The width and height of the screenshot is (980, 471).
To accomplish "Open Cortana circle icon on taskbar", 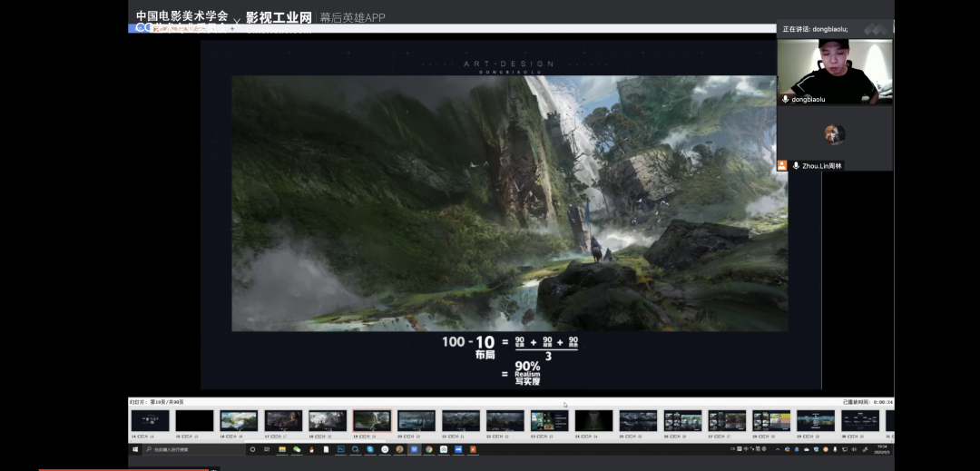I will pyautogui.click(x=252, y=449).
